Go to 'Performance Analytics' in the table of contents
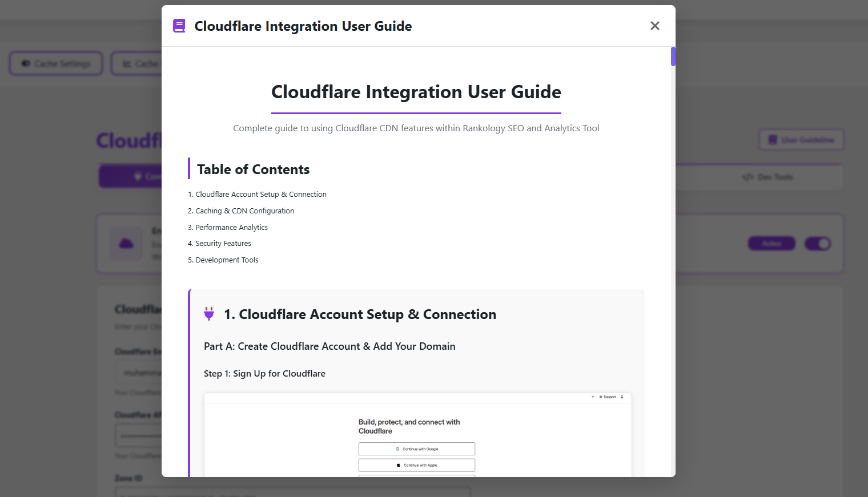This screenshot has width=868, height=497. coord(232,228)
